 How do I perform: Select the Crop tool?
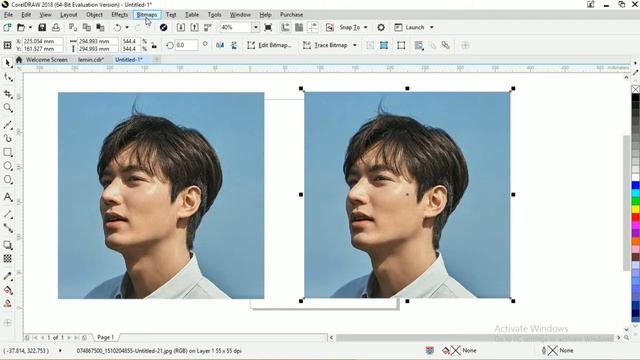(7, 94)
